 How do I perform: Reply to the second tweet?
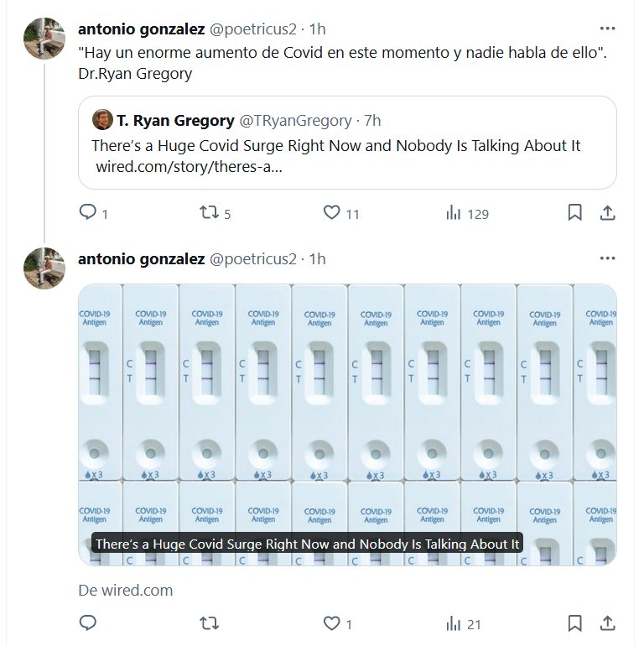(x=88, y=623)
